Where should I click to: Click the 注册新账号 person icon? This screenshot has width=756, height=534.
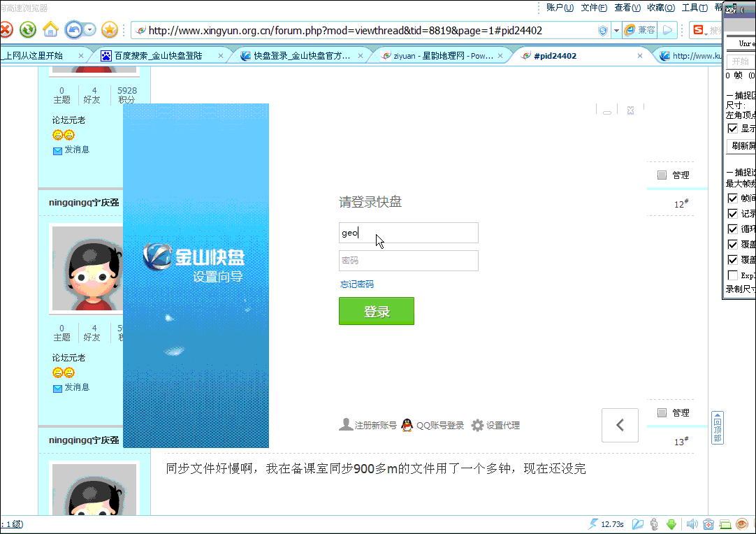click(x=346, y=424)
